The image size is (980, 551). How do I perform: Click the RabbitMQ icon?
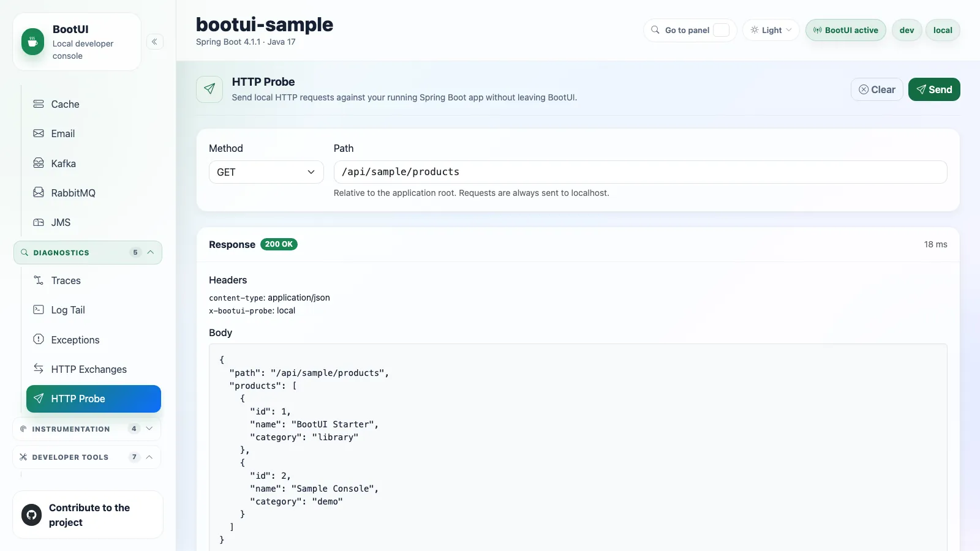click(x=39, y=192)
